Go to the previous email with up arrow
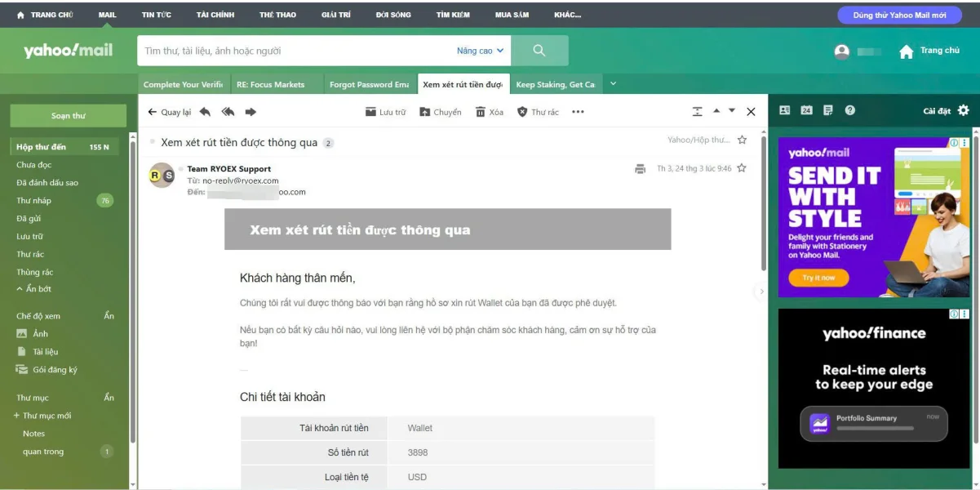980x490 pixels. click(716, 110)
